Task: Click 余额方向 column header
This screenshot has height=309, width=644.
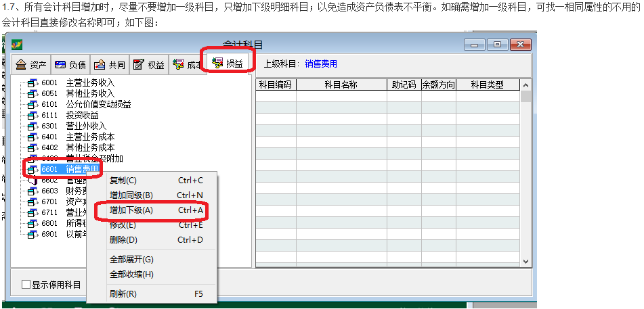Action: [x=439, y=85]
